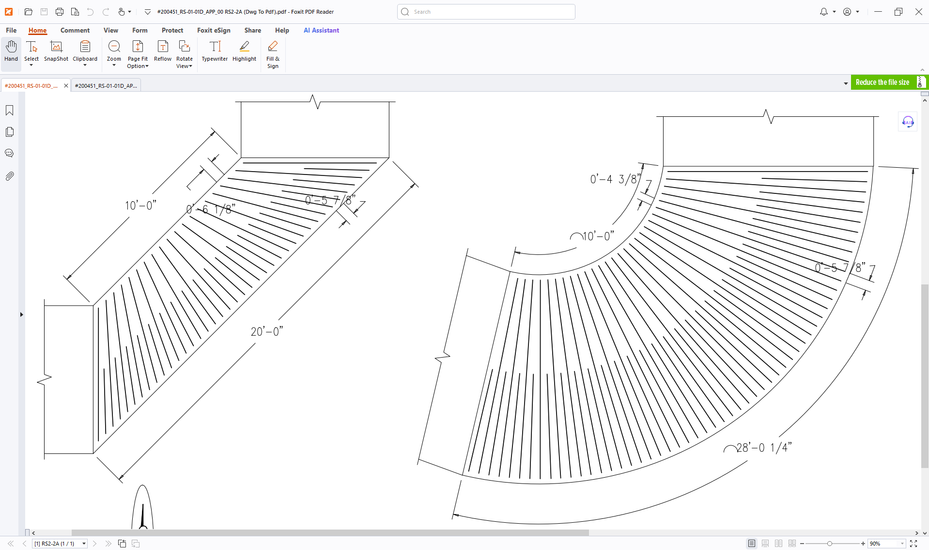Open the Bookmarks side panel
This screenshot has width=929, height=550.
point(9,110)
